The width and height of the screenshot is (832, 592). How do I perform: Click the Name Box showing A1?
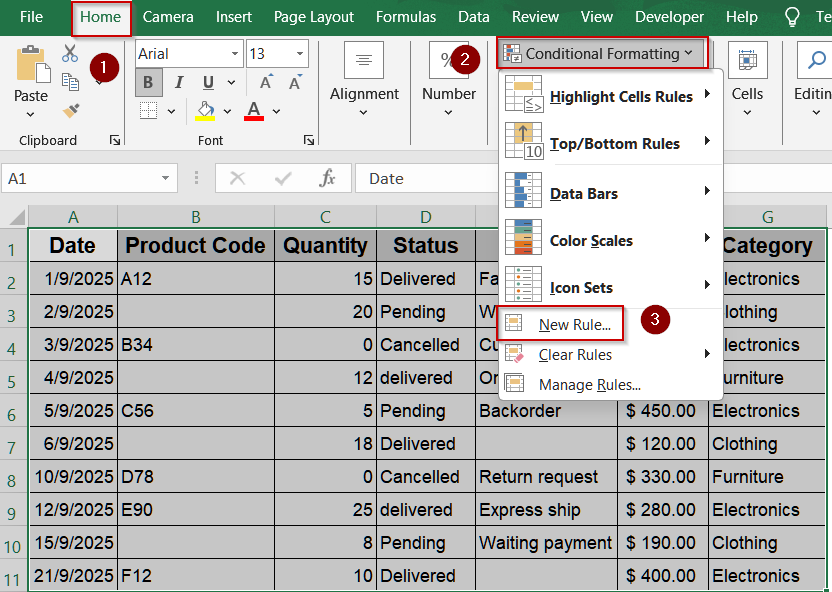82,178
